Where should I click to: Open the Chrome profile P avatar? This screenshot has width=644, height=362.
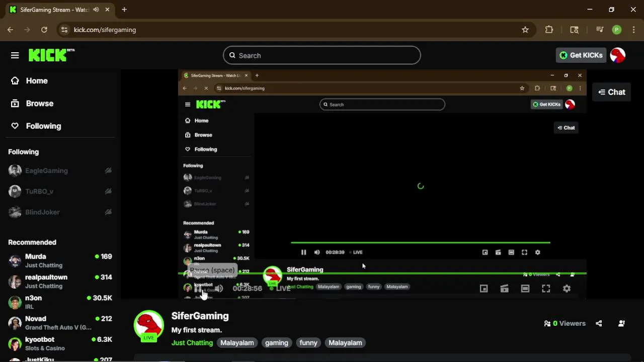coord(617,30)
